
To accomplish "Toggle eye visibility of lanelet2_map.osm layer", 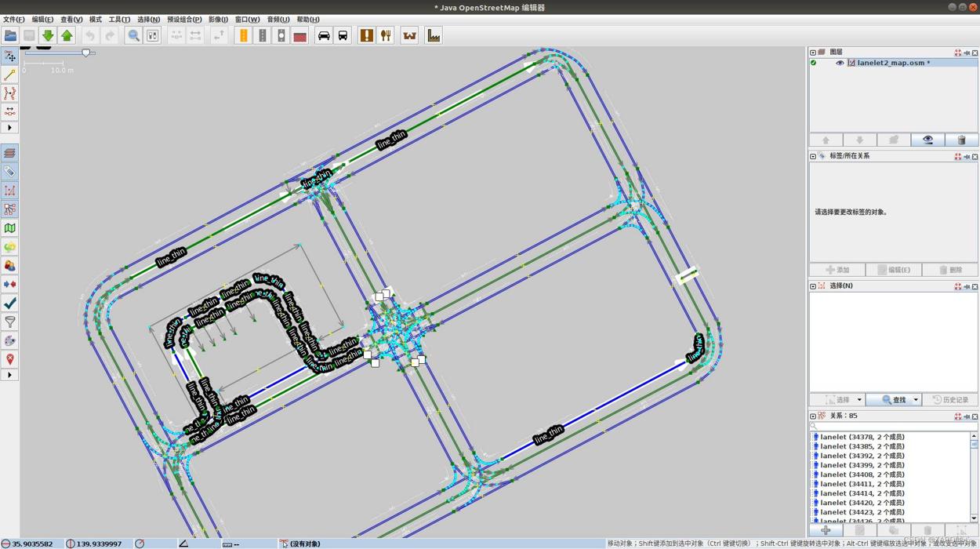I will click(x=839, y=63).
